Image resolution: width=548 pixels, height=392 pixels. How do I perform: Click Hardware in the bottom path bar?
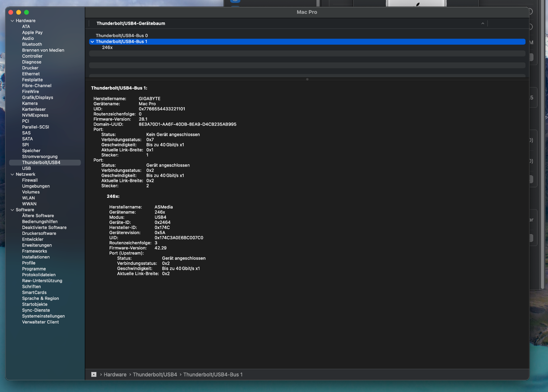coord(115,375)
